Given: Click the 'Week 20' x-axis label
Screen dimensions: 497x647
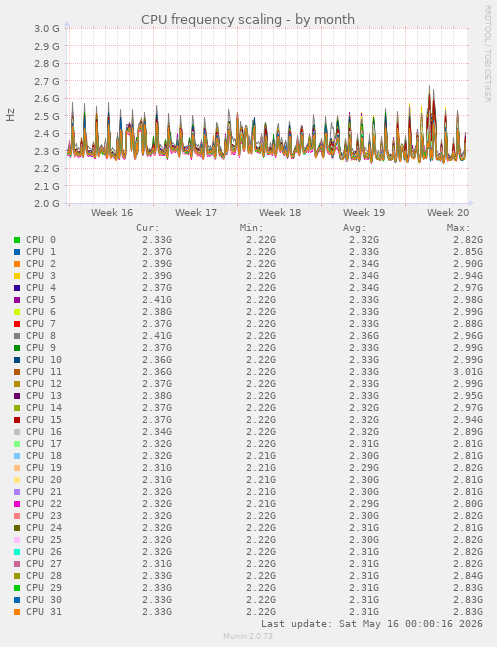Looking at the screenshot, I should [448, 213].
